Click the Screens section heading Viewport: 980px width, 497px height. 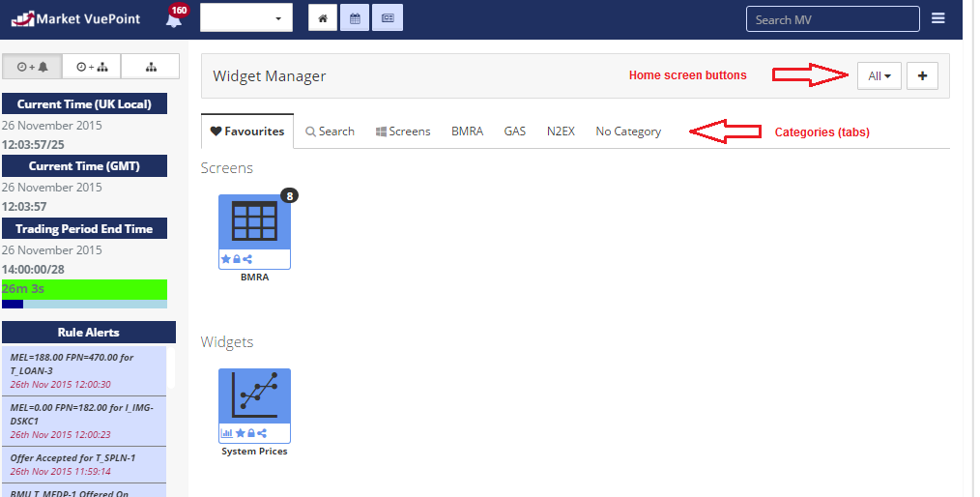coord(227,167)
